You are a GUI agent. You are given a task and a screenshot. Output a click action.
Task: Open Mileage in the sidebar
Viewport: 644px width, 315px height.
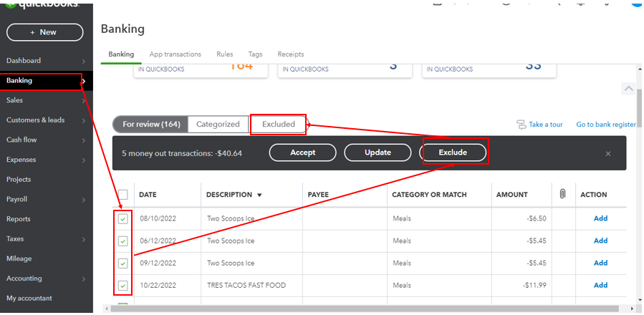pyautogui.click(x=19, y=258)
